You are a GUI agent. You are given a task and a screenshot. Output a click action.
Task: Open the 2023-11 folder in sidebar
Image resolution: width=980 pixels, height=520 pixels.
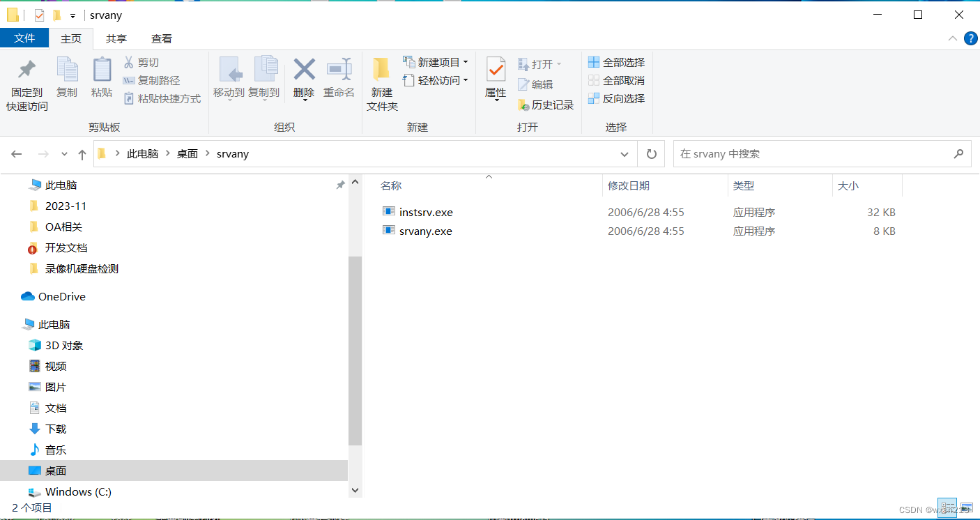pyautogui.click(x=66, y=206)
